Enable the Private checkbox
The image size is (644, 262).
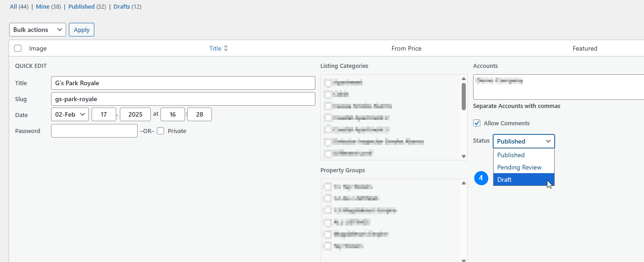pos(160,131)
